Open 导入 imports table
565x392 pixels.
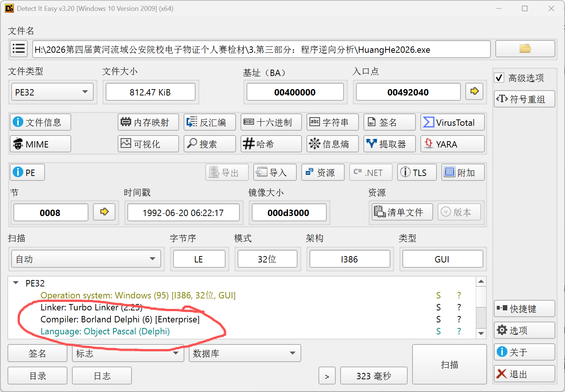click(275, 172)
